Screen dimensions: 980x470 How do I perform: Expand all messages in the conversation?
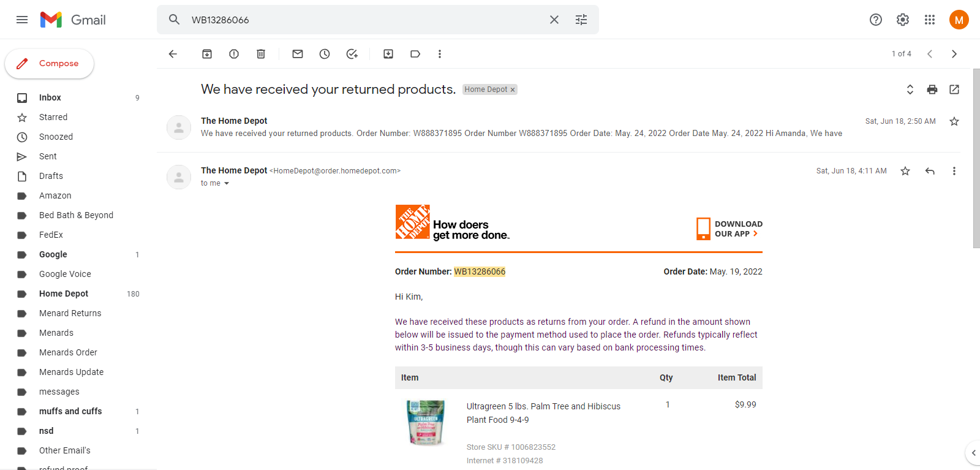(910, 89)
